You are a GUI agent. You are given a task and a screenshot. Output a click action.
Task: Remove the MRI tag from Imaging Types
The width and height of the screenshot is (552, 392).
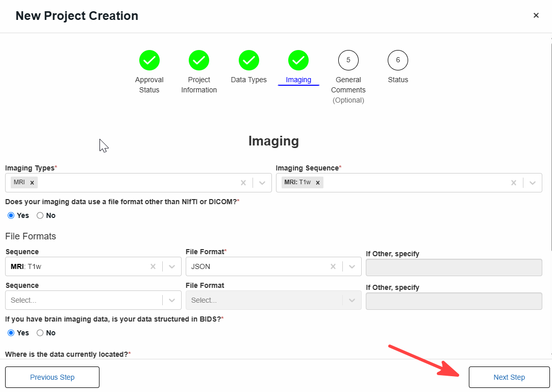(32, 182)
